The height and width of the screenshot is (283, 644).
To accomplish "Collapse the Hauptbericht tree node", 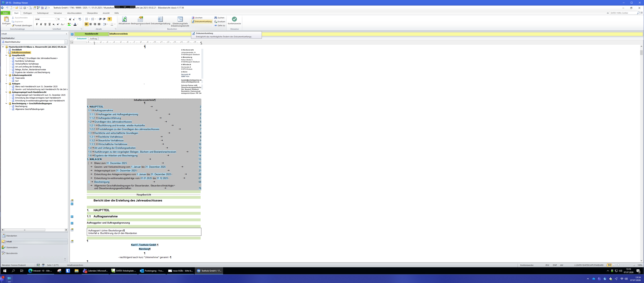I will (x=6, y=56).
